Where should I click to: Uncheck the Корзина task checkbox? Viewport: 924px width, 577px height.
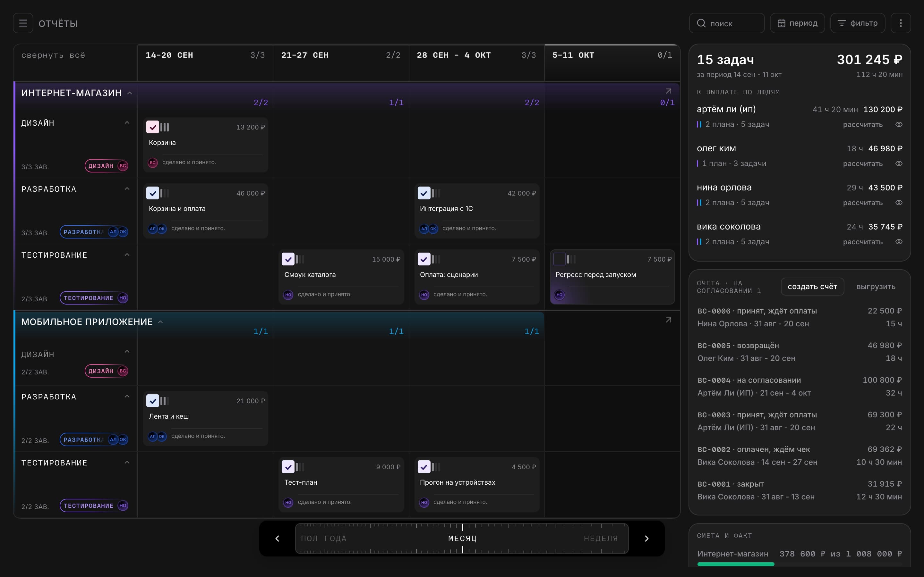(153, 127)
